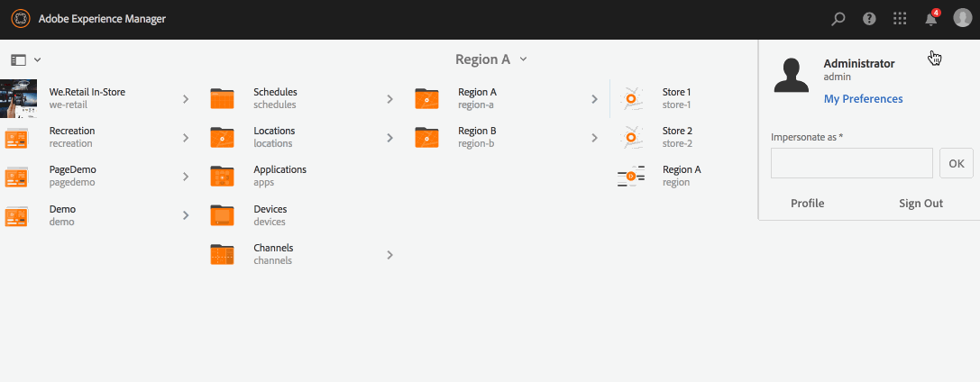980x382 pixels.
Task: Select the Region A channel assignment icon
Action: 630,176
